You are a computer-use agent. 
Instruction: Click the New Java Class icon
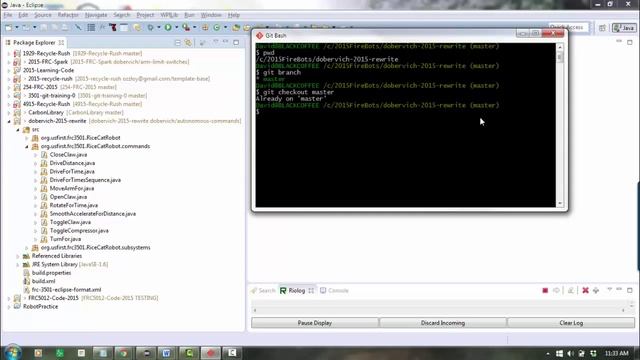click(x=217, y=27)
